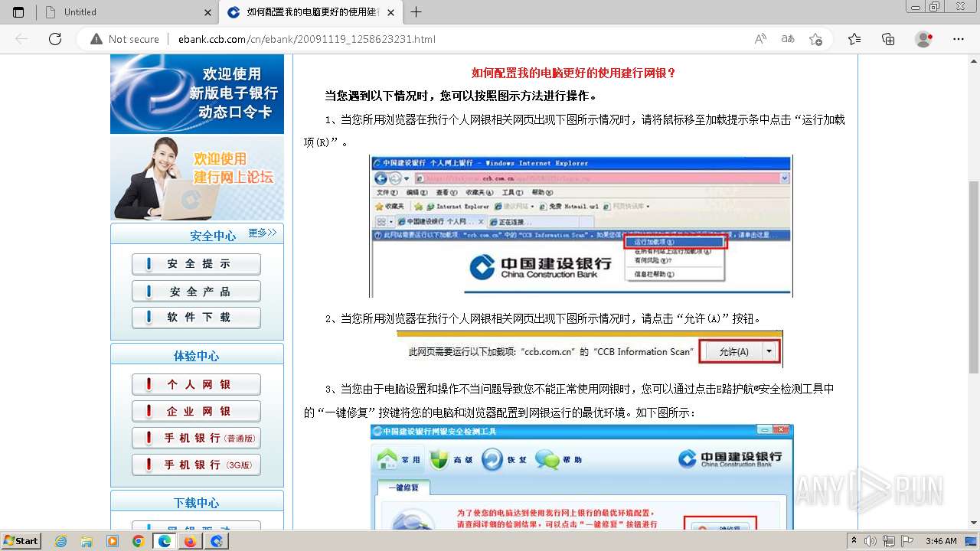This screenshot has height=551, width=980.
Task: Click the 下载中心 section header
Action: 196,503
